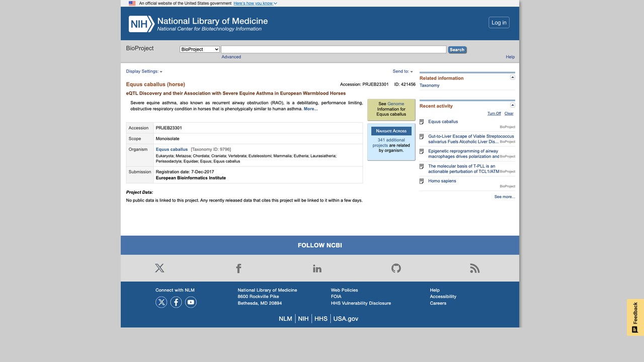The width and height of the screenshot is (644, 362).
Task: Focus the search text field
Action: [334, 49]
